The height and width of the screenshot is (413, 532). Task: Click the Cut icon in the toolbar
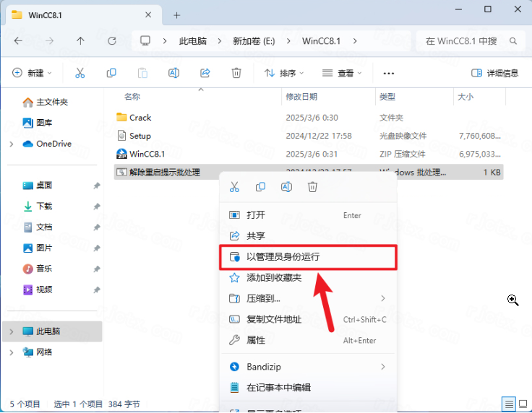pyautogui.click(x=80, y=73)
